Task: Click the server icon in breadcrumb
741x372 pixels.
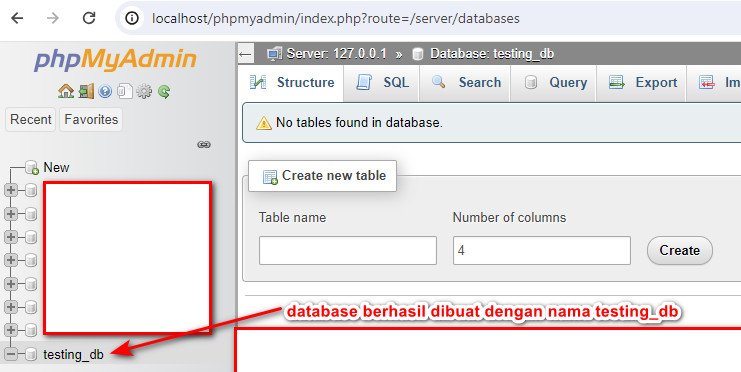Action: [274, 54]
